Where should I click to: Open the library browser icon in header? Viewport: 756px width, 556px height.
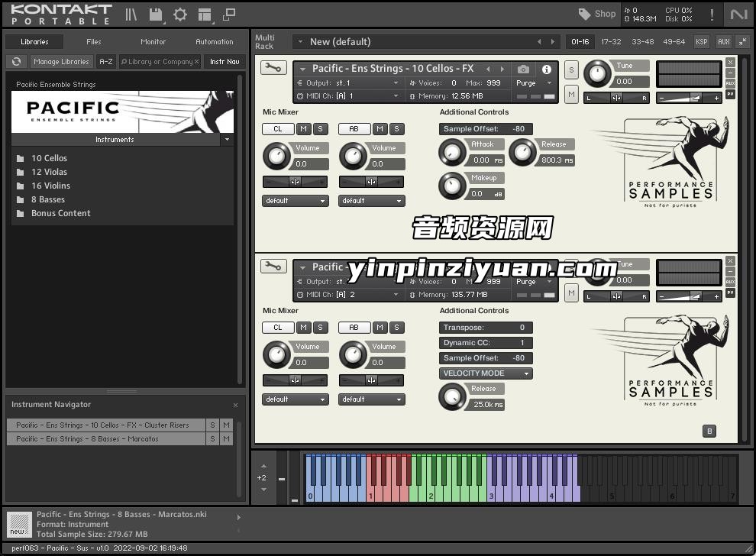(131, 15)
